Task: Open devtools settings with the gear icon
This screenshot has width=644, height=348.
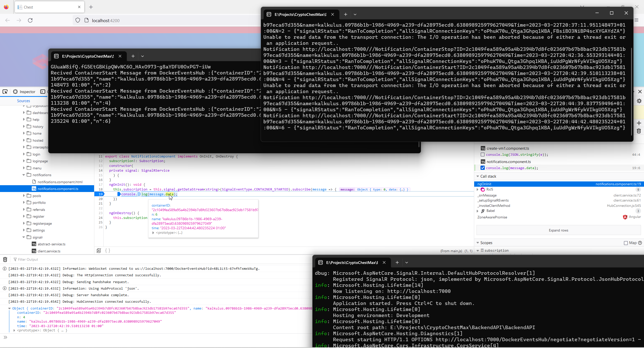Action: (x=639, y=101)
